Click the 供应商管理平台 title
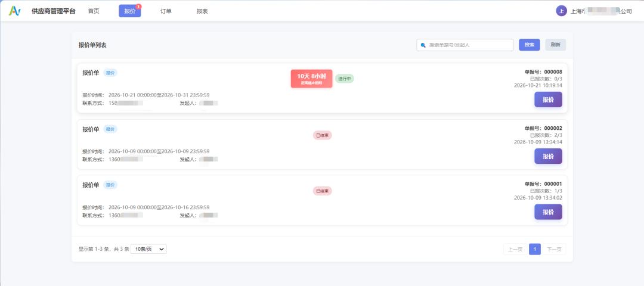The image size is (644, 286). 54,11
